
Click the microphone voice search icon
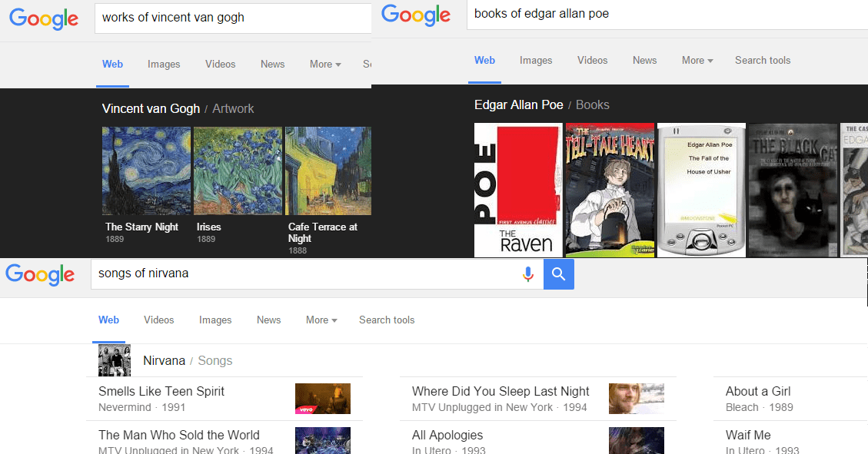(x=528, y=274)
